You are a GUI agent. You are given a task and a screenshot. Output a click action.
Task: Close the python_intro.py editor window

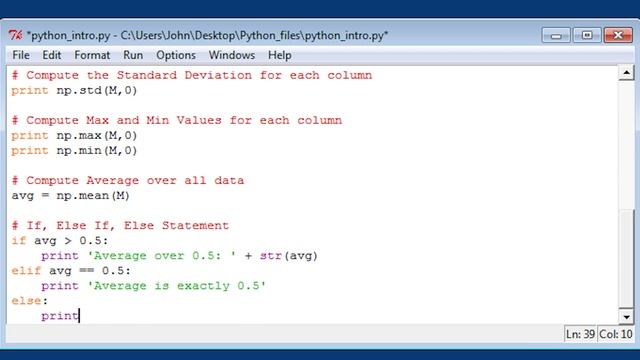[x=618, y=36]
